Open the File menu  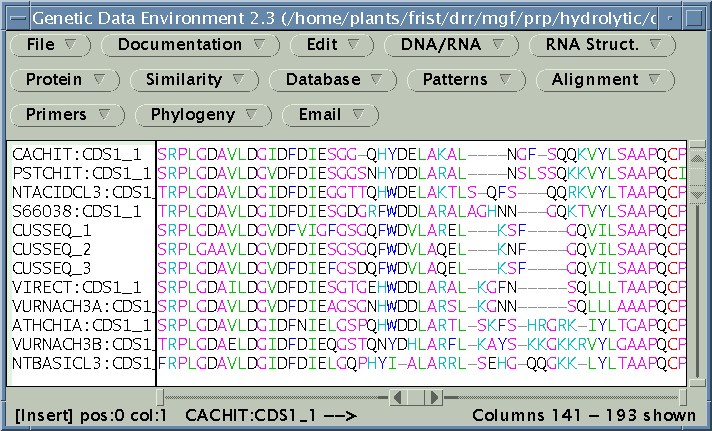50,45
